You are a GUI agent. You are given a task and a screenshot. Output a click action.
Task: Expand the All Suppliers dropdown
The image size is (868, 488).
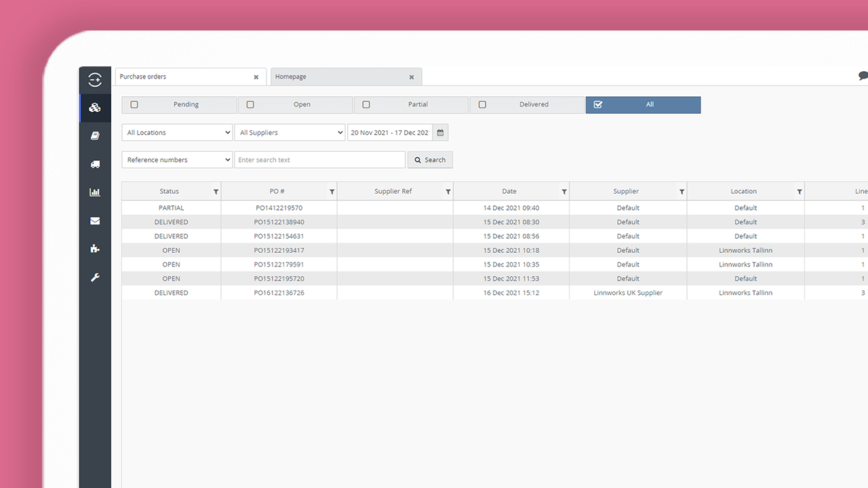(290, 133)
